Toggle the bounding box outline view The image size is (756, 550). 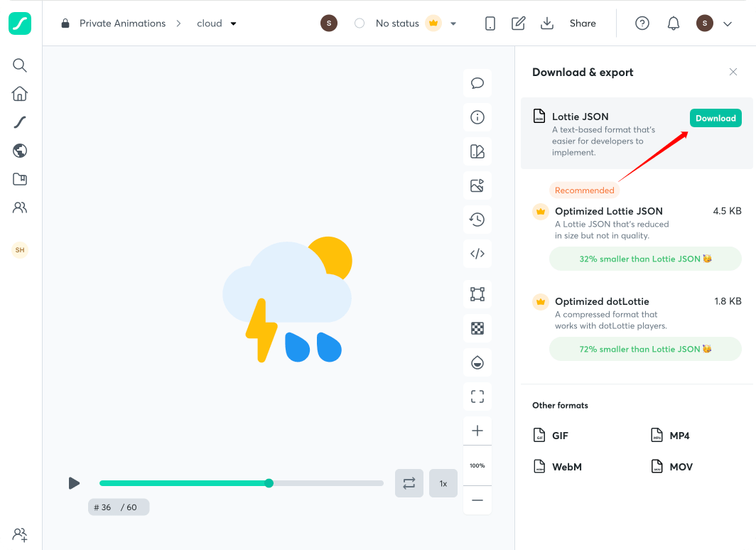477,294
